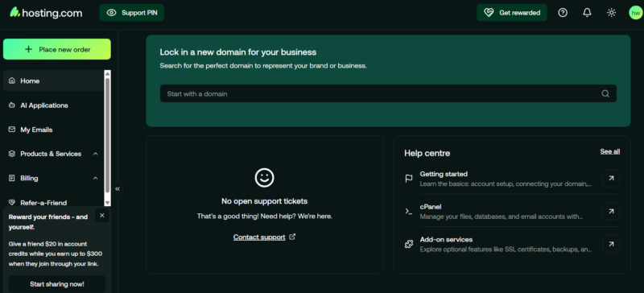Click the Contact support link

259,237
